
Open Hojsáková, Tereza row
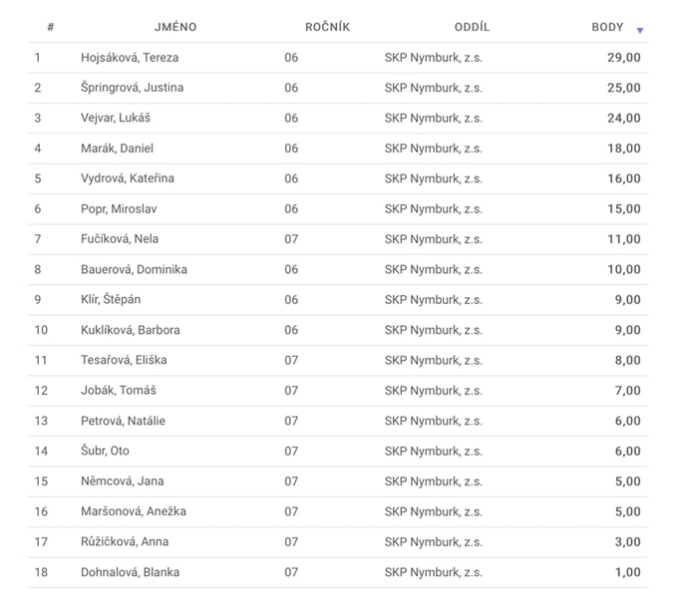[x=338, y=58]
